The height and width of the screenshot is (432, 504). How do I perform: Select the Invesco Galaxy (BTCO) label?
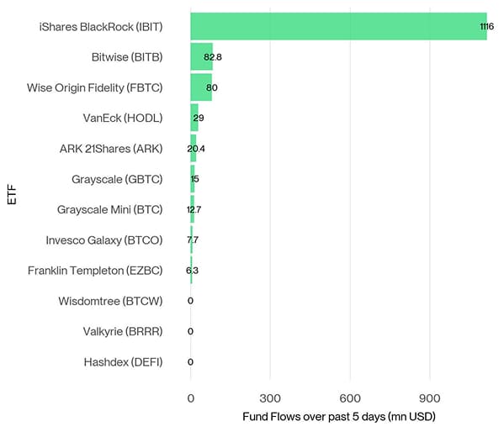104,240
